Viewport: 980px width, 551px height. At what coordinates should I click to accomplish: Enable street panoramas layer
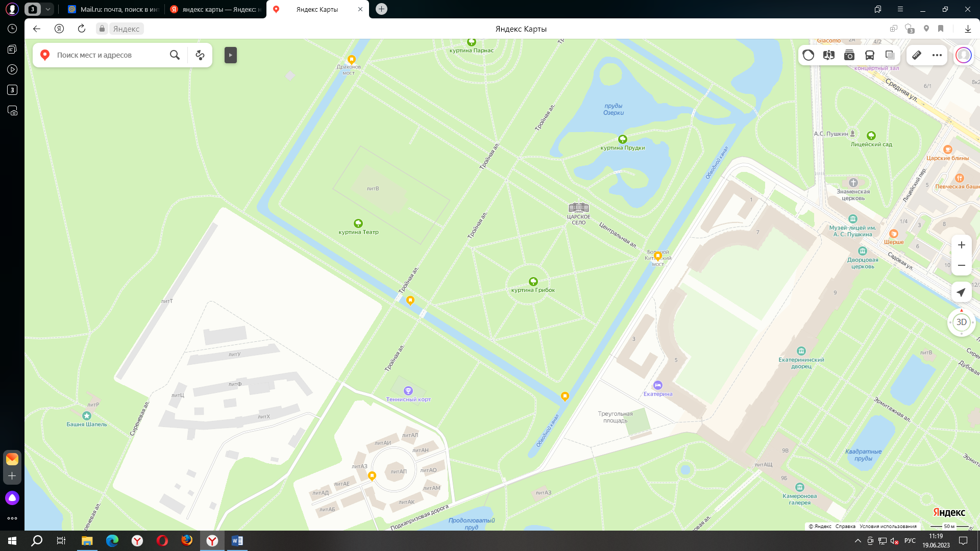828,55
